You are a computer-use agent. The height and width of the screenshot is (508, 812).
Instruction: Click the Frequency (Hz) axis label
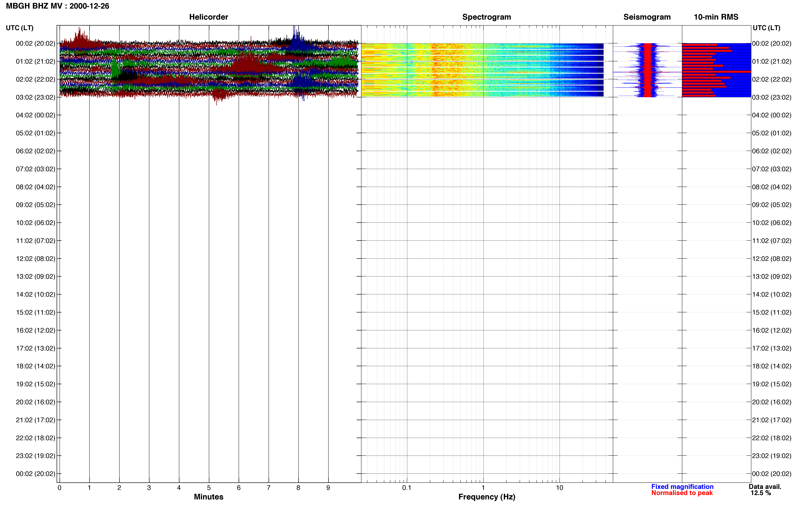[487, 497]
